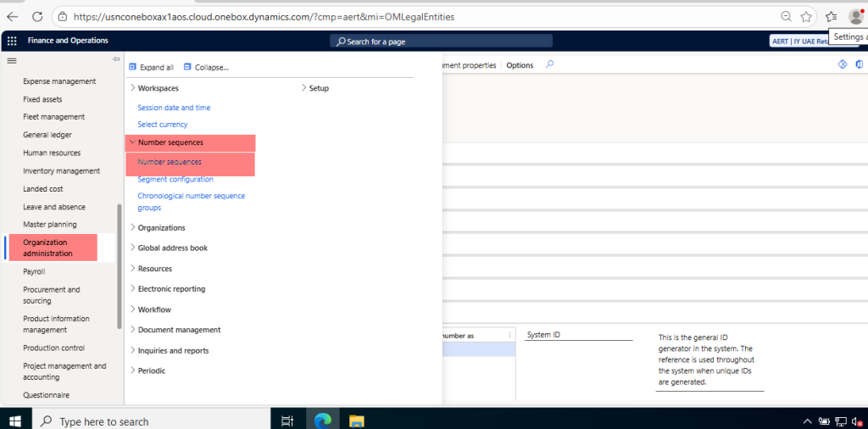Click the search magnifier next to Options
Viewport: 868px width, 429px height.
coord(549,64)
